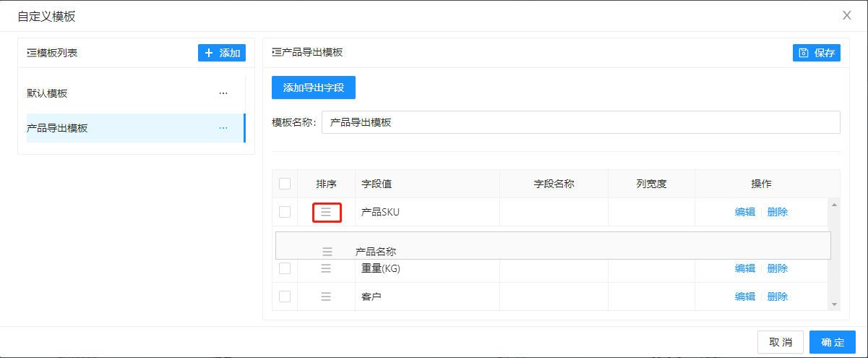Close the 自定义模板 dialog
868x358 pixels.
click(847, 15)
